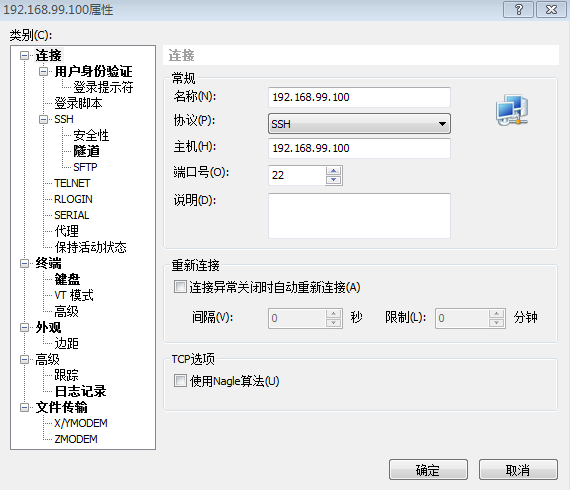Image resolution: width=570 pixels, height=490 pixels.
Task: Click the help question mark button
Action: tap(518, 9)
